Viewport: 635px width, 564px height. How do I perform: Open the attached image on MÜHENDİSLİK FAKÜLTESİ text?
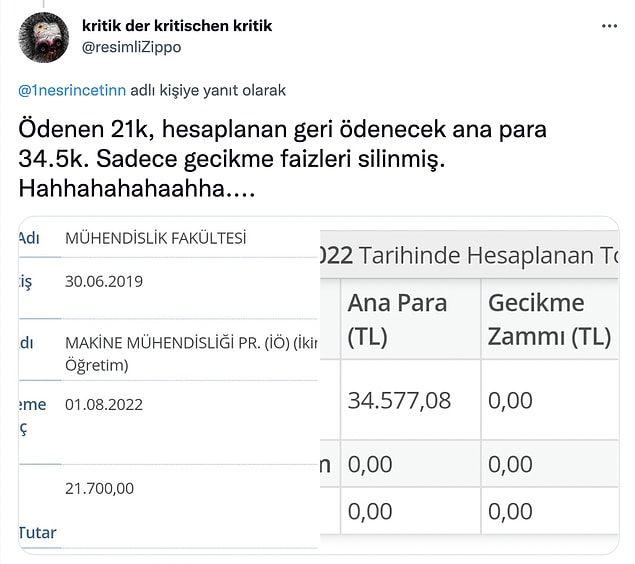[156, 238]
